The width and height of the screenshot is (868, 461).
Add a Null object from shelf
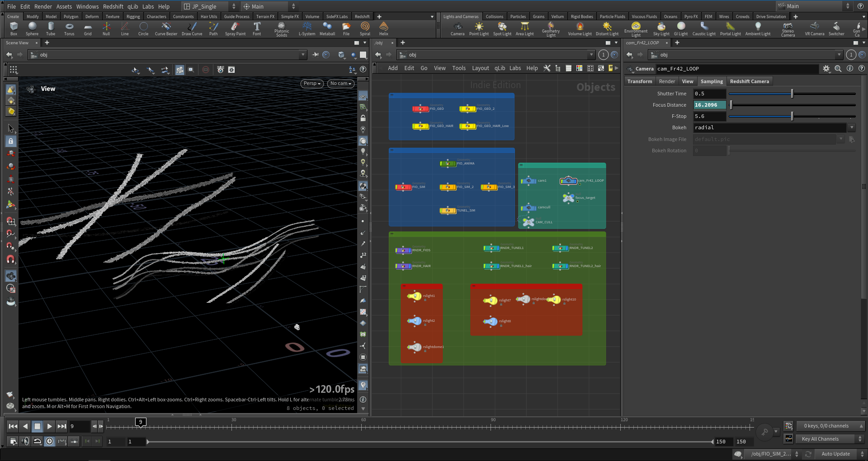106,29
